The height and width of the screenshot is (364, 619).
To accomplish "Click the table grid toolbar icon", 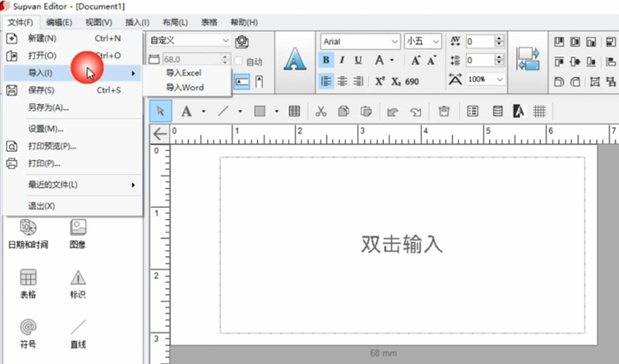I will (x=294, y=111).
